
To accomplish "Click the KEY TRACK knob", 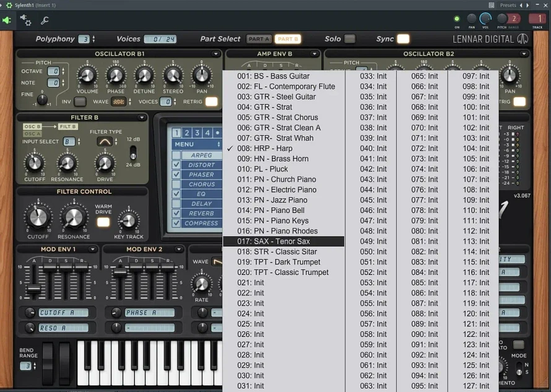I will tap(129, 220).
